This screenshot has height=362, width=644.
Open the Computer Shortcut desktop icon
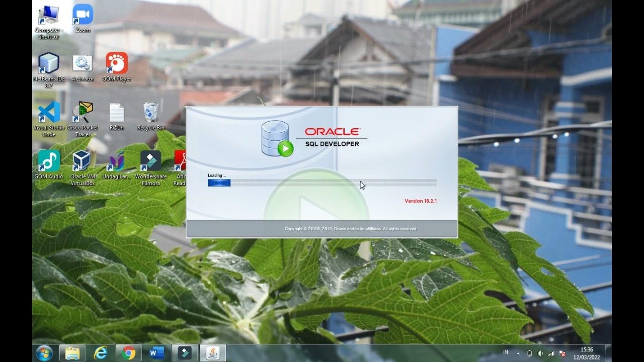click(48, 22)
